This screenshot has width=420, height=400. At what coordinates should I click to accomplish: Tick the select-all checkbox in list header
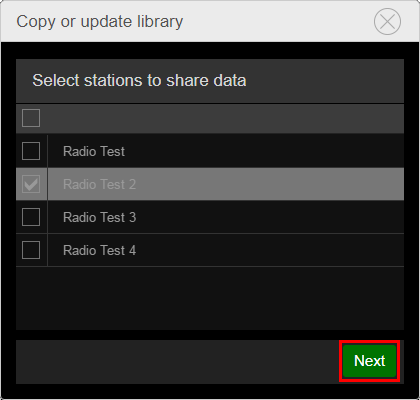[31, 118]
